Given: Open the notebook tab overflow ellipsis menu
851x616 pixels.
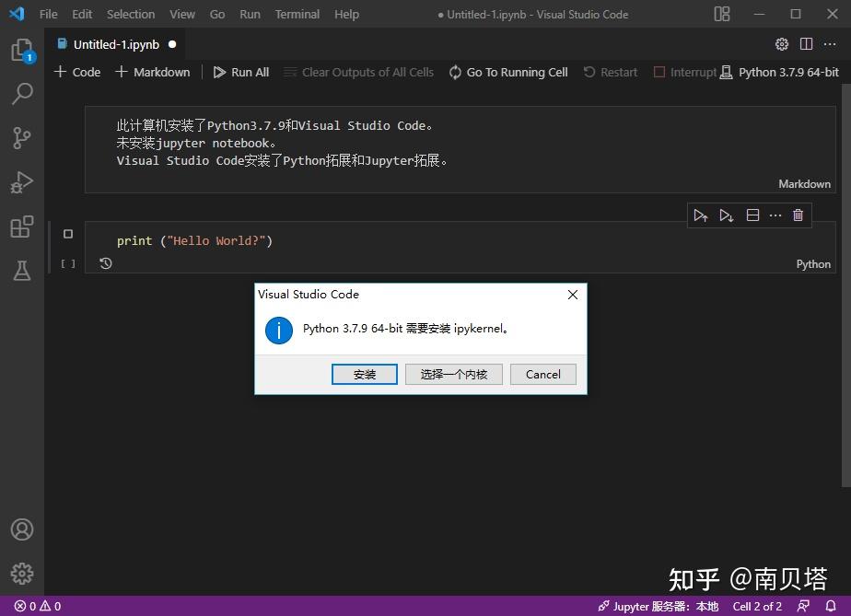Looking at the screenshot, I should point(832,43).
